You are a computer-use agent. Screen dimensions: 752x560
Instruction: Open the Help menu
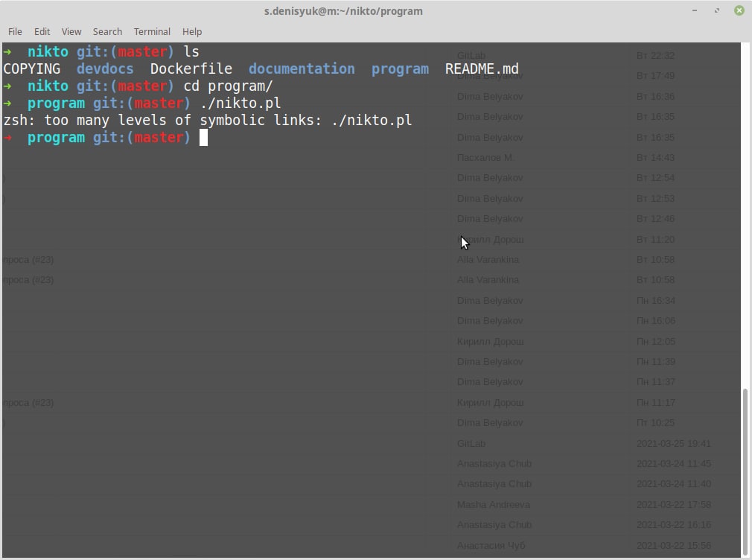tap(192, 32)
